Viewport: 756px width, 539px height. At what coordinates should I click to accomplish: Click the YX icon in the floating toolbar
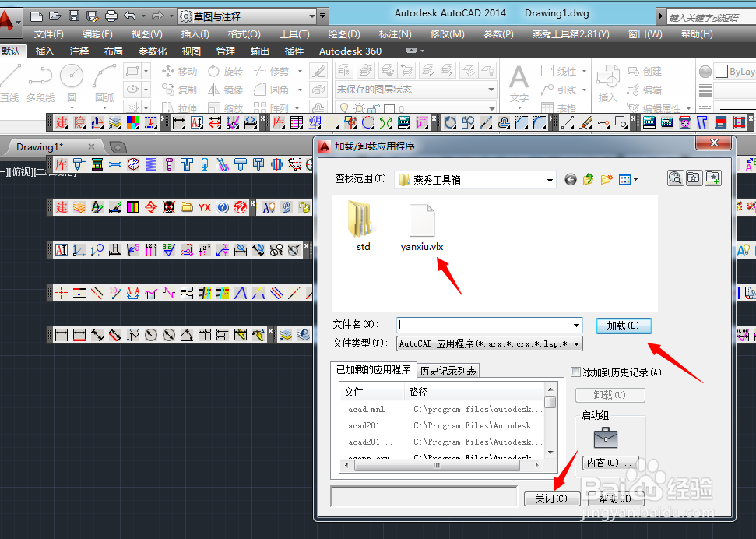205,207
